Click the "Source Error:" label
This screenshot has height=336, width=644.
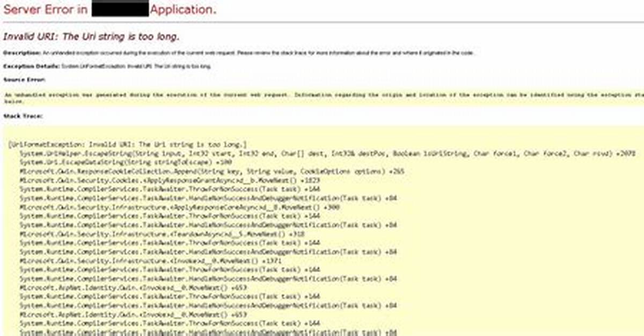coord(24,79)
